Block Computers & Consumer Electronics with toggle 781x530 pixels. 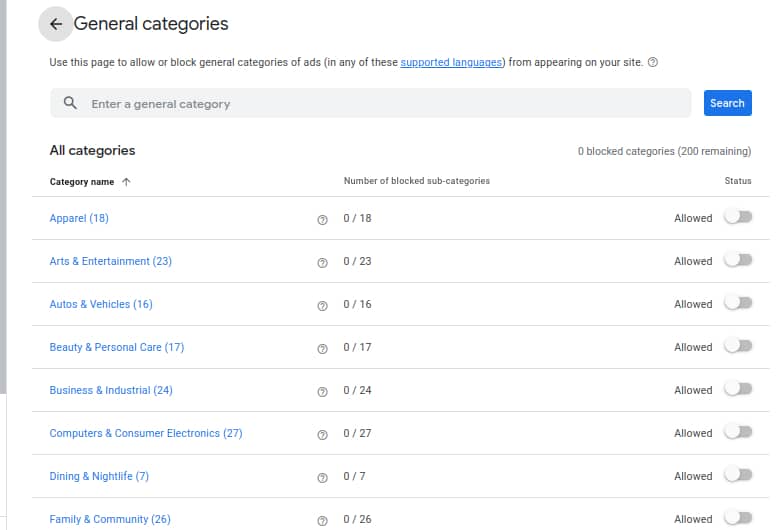[738, 432]
